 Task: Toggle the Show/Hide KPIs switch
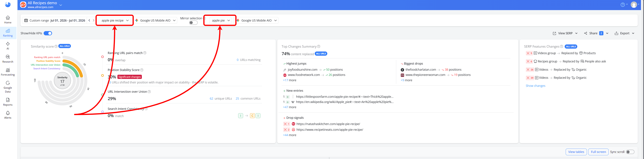pyautogui.click(x=48, y=33)
